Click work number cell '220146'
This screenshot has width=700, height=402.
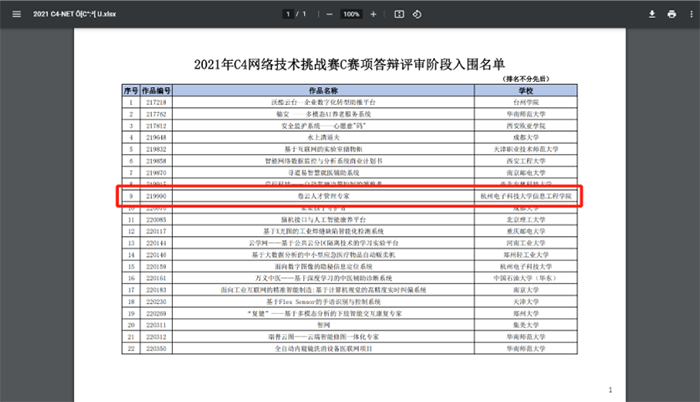(x=156, y=255)
